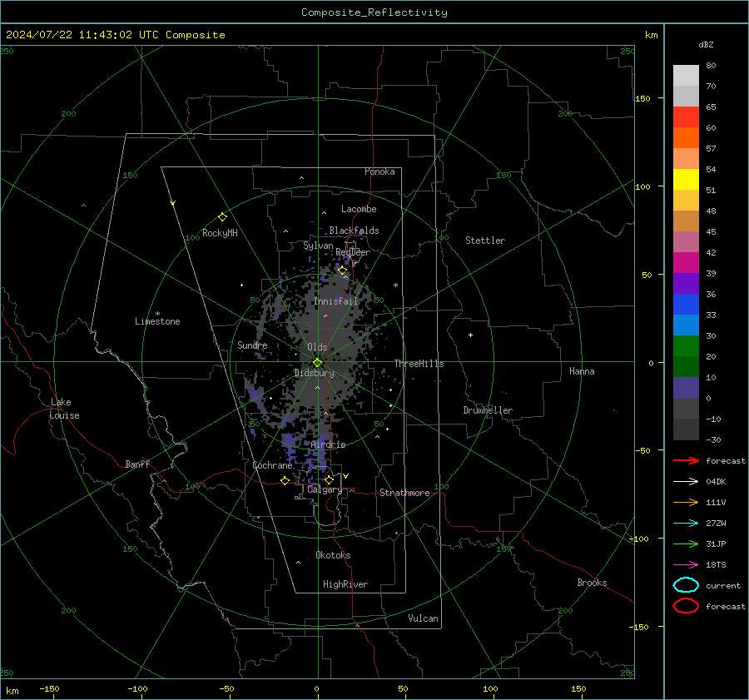The image size is (749, 700).
Task: Click the yellow V marker northwest of RockyMH
Action: click(173, 203)
